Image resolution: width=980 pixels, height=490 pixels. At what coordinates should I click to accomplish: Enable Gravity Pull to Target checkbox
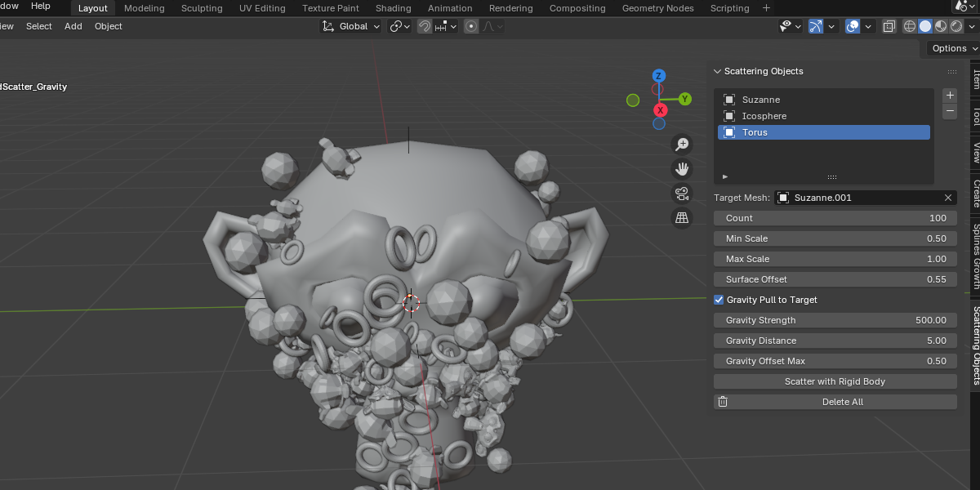(x=719, y=300)
